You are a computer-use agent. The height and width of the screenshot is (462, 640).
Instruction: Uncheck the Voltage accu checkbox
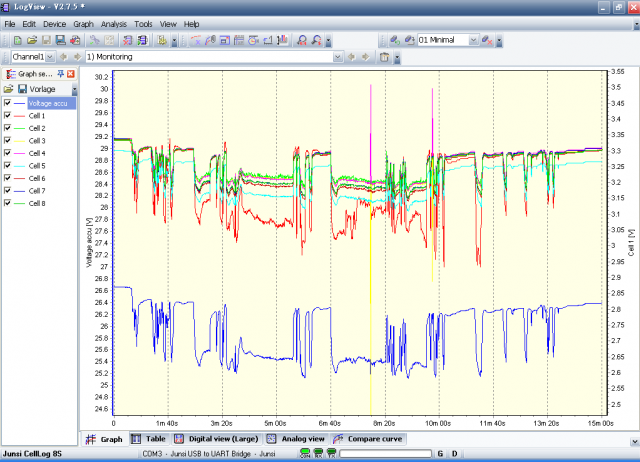pyautogui.click(x=8, y=103)
